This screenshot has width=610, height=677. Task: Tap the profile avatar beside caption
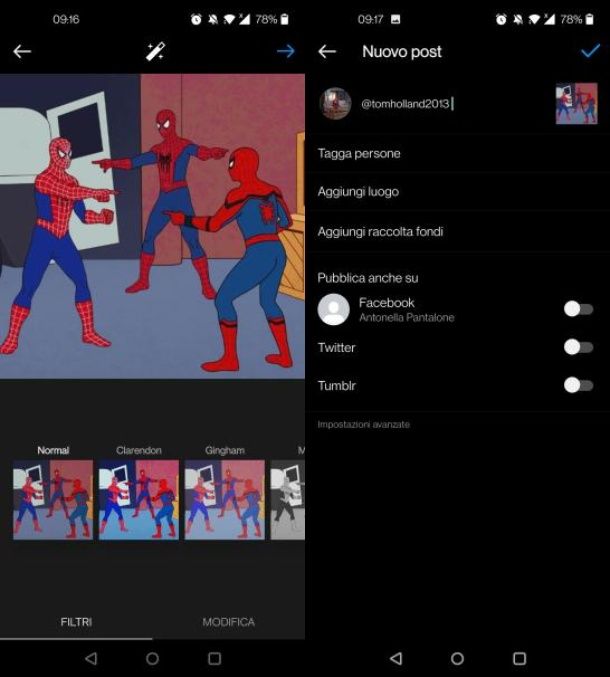pyautogui.click(x=335, y=104)
